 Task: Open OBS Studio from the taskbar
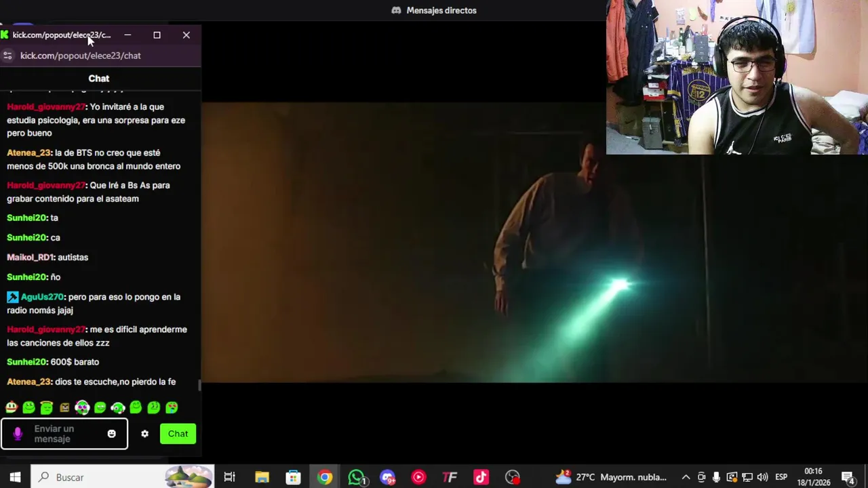click(x=512, y=477)
